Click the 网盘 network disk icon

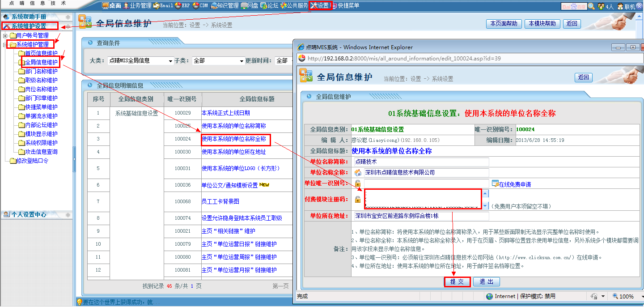(x=244, y=6)
